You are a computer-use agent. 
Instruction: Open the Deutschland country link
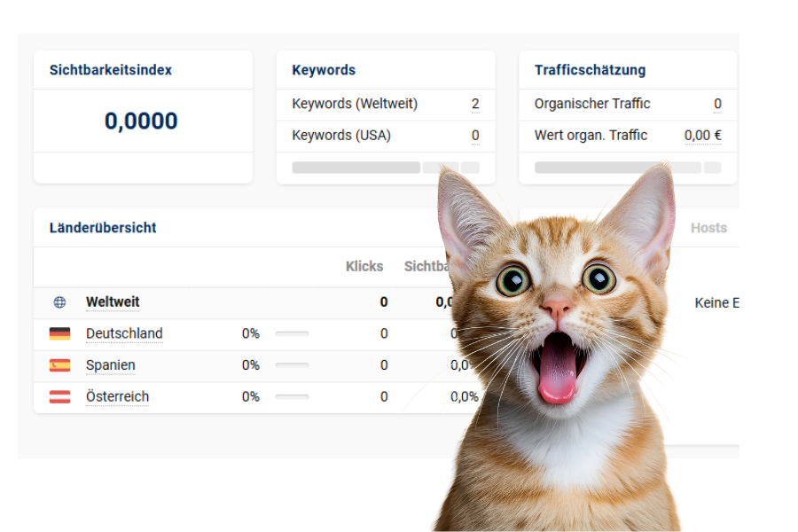[124, 334]
